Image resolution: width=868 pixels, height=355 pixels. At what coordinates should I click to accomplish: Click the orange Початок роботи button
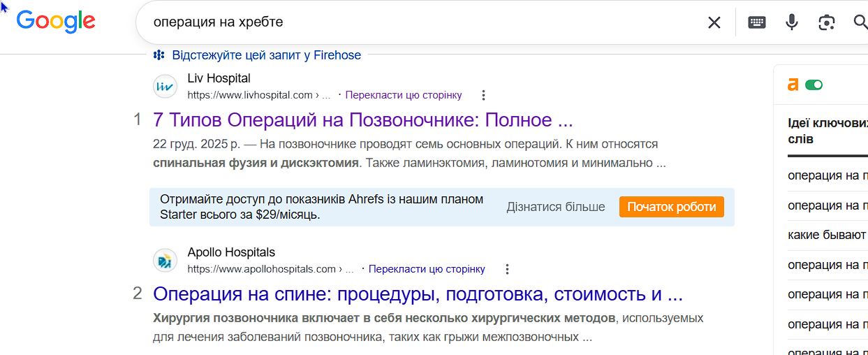point(672,207)
